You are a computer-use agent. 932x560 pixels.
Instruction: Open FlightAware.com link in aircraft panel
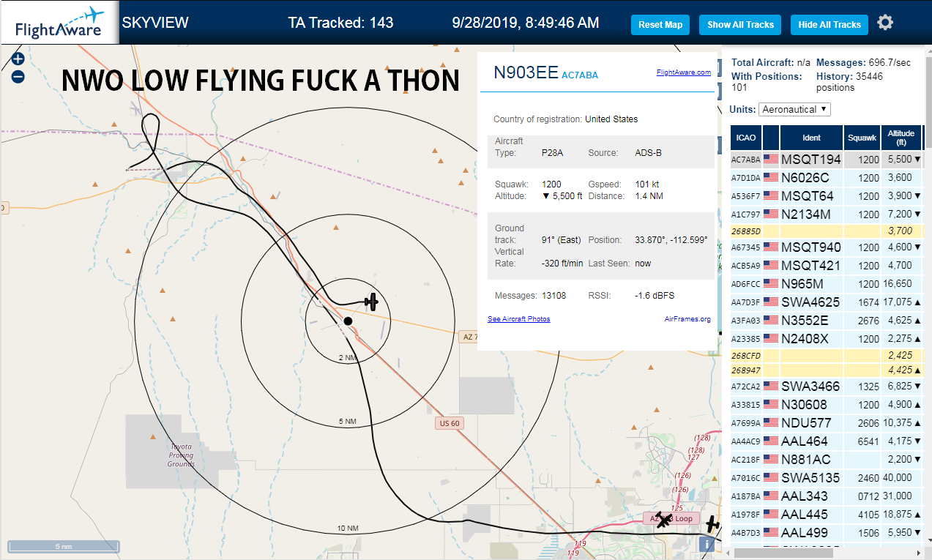[x=684, y=72]
